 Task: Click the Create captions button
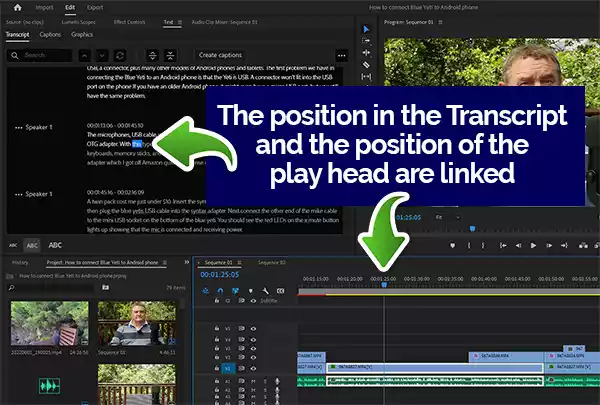220,55
